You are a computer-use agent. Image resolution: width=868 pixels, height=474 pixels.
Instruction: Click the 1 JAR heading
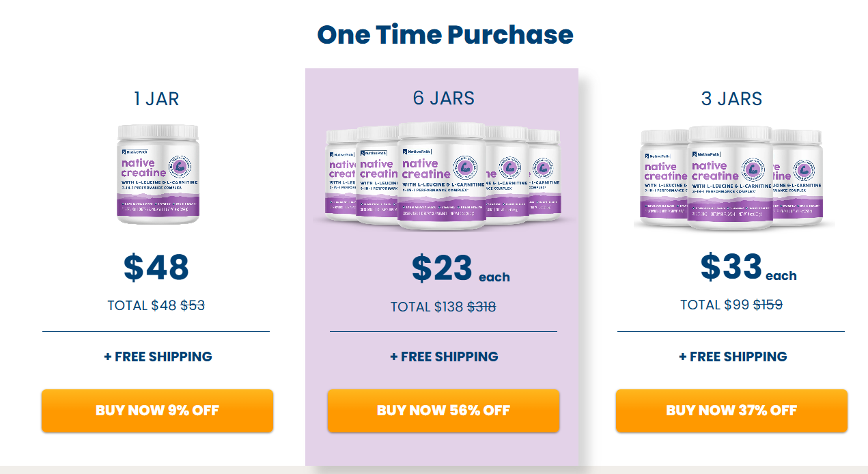pyautogui.click(x=156, y=99)
